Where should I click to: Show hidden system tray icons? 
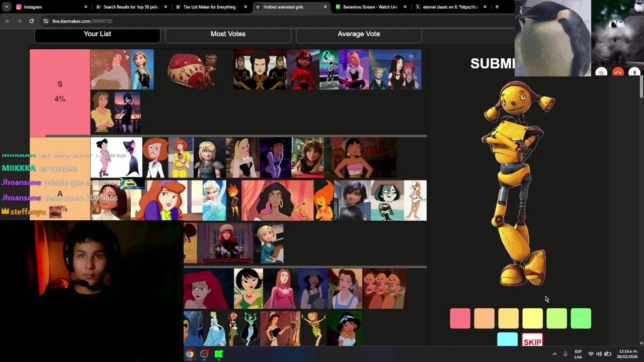[554, 354]
